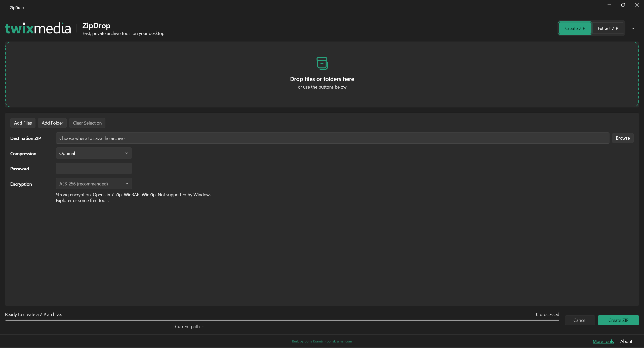Click the '0 processed' counter text

coord(548,314)
